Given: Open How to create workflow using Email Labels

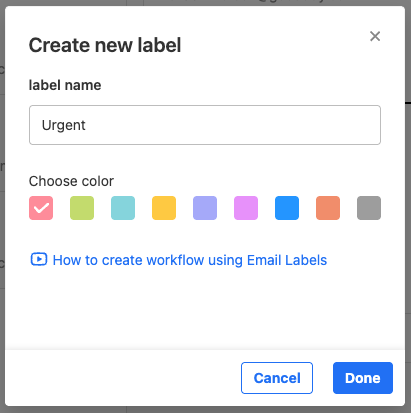Looking at the screenshot, I should (x=190, y=260).
